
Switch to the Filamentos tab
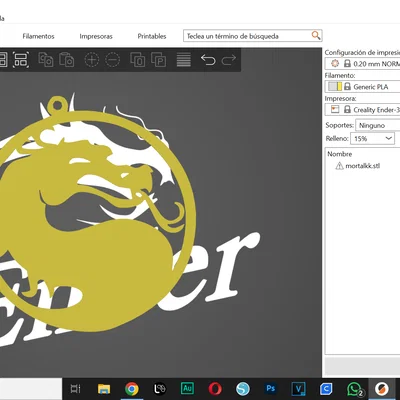[38, 36]
